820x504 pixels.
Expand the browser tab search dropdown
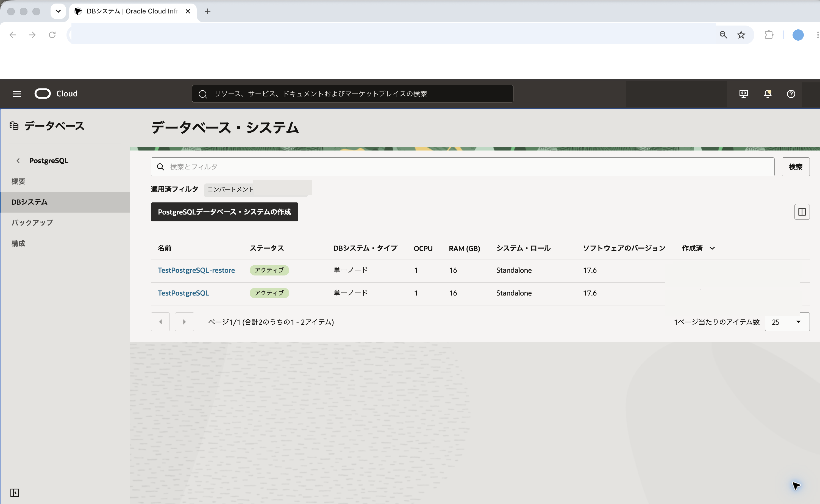tap(58, 11)
